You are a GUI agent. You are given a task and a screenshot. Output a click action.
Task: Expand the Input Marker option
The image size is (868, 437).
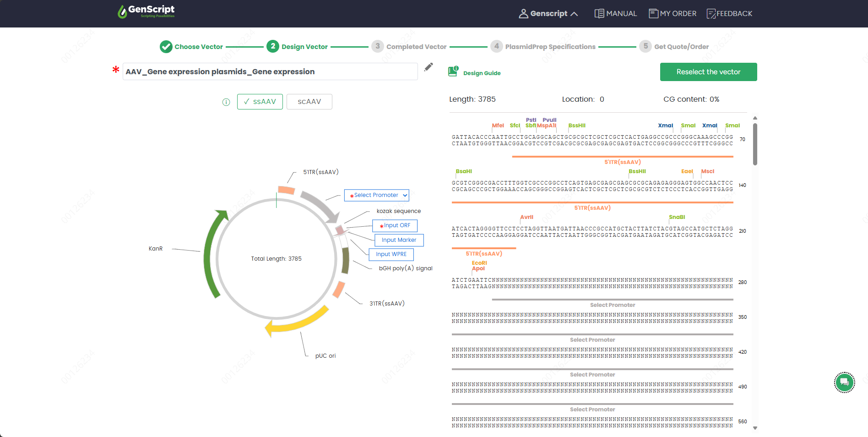point(399,240)
